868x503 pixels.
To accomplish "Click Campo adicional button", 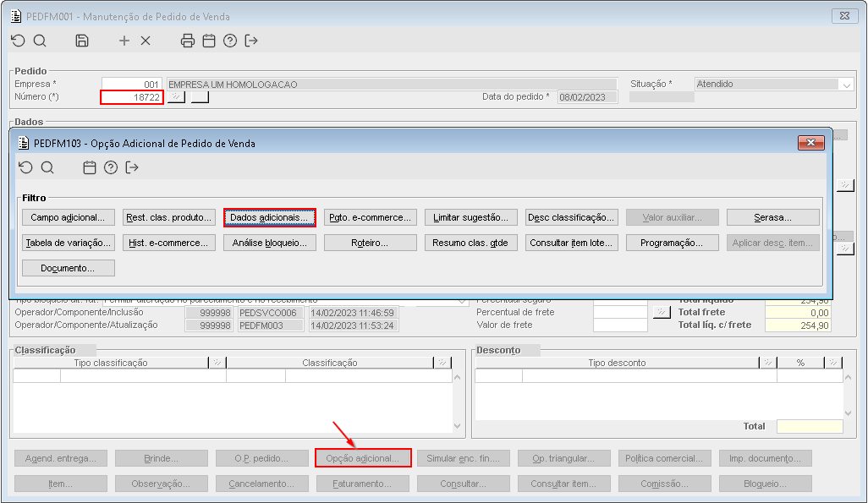I will coord(68,217).
